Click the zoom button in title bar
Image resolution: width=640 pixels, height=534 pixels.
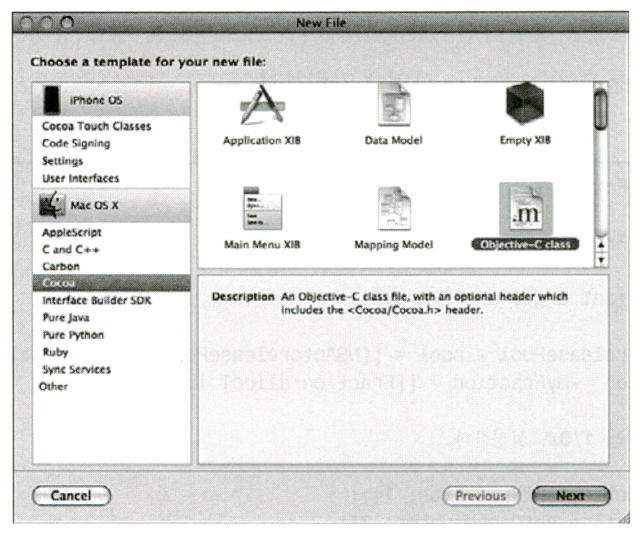[67, 22]
